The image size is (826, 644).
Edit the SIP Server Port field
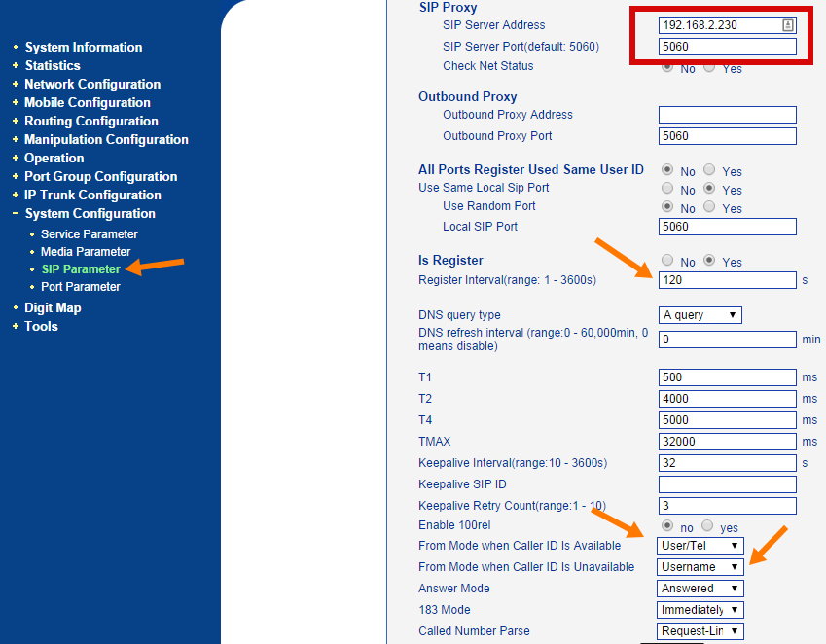pos(727,47)
